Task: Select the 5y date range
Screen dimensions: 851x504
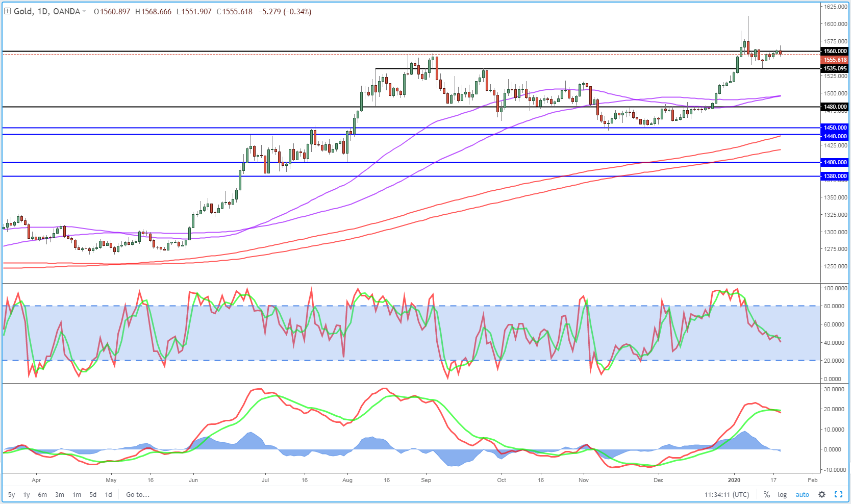Action: tap(12, 494)
